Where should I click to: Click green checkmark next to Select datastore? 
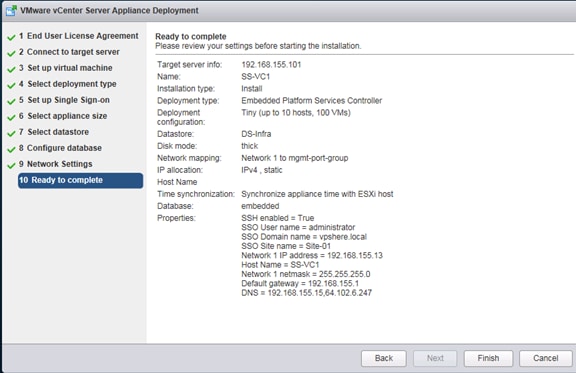click(x=11, y=133)
